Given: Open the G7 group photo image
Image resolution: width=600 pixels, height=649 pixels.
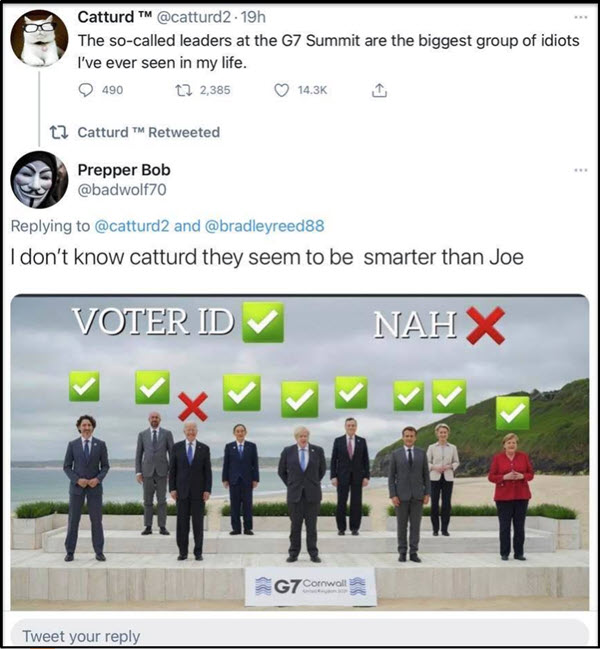Looking at the screenshot, I should (x=300, y=452).
